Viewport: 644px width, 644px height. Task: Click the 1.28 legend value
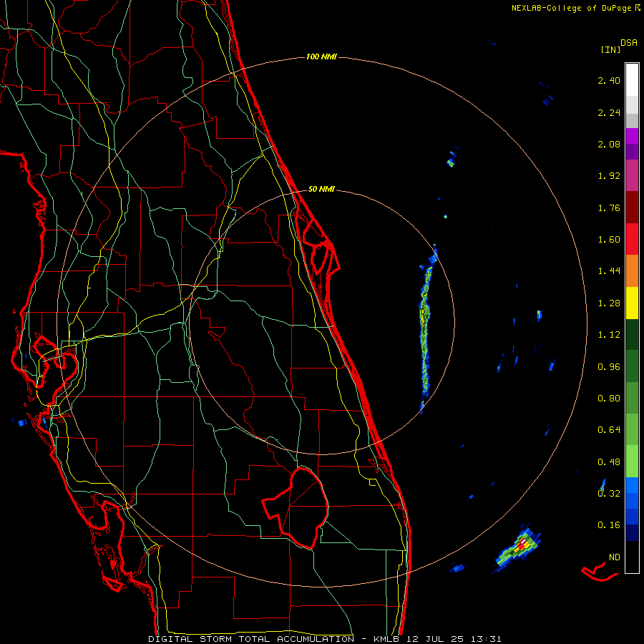[609, 303]
